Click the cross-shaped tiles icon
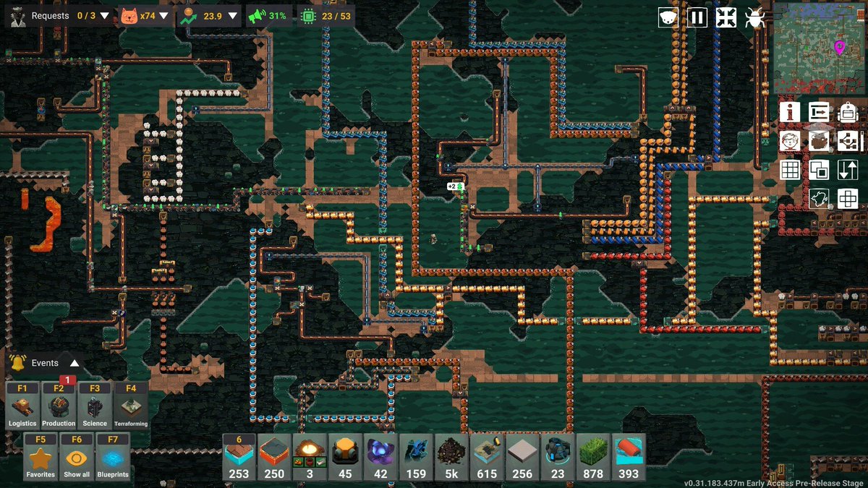The image size is (868, 488). click(x=847, y=198)
